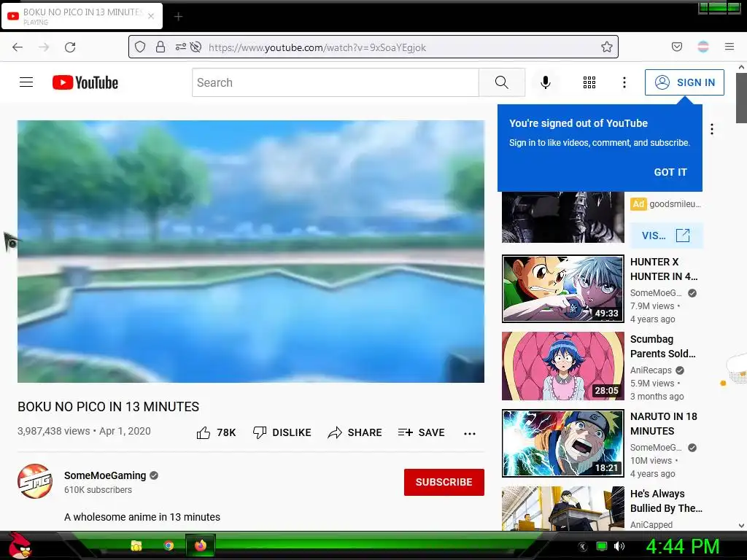Click the speaker volume tray icon

619,546
